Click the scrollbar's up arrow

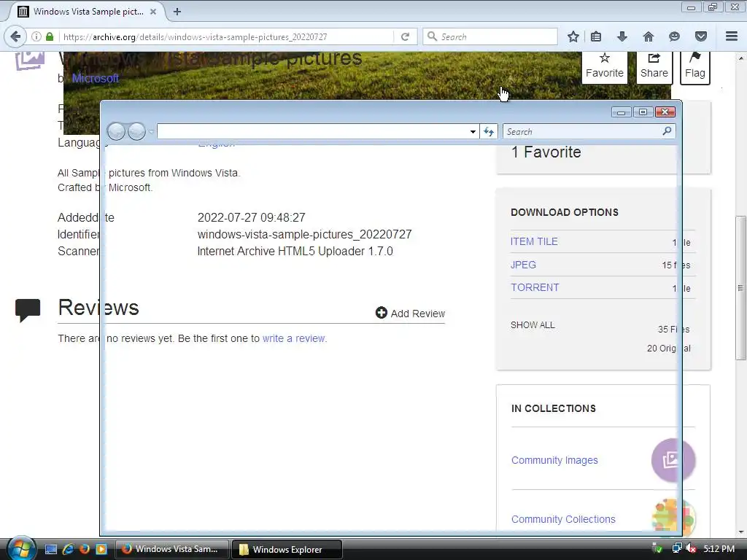740,58
